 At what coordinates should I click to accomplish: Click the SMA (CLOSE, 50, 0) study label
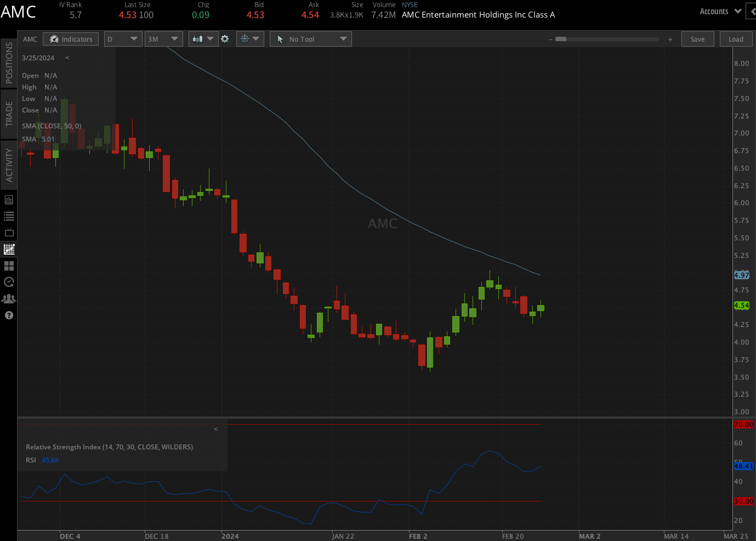pyautogui.click(x=52, y=126)
